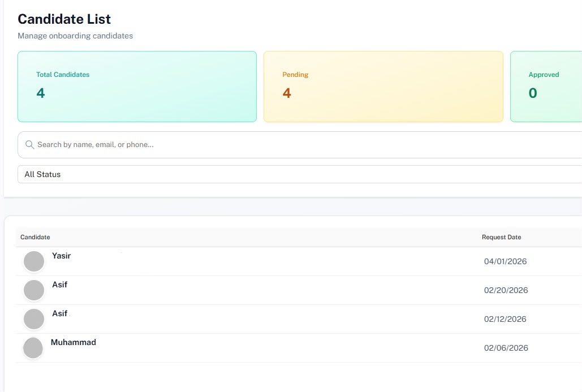The image size is (582, 392).
Task: Click the magnifying glass search icon
Action: (29, 144)
